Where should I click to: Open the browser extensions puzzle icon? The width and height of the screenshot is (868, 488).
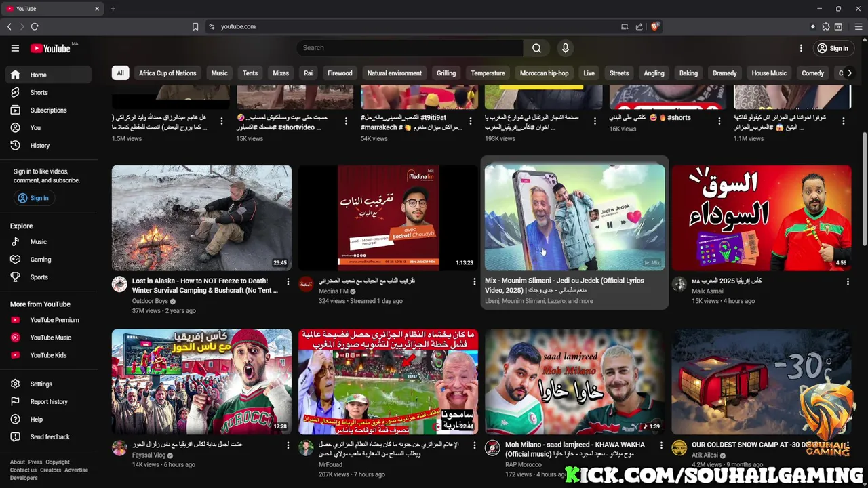click(x=826, y=26)
